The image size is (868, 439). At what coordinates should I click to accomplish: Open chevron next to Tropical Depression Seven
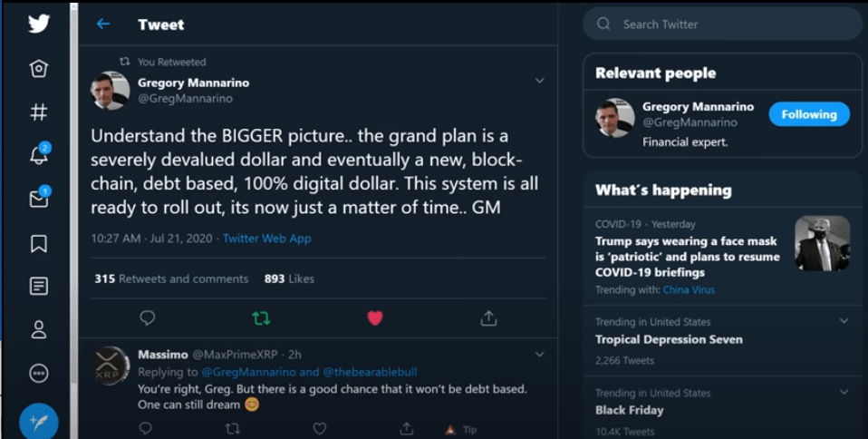844,321
